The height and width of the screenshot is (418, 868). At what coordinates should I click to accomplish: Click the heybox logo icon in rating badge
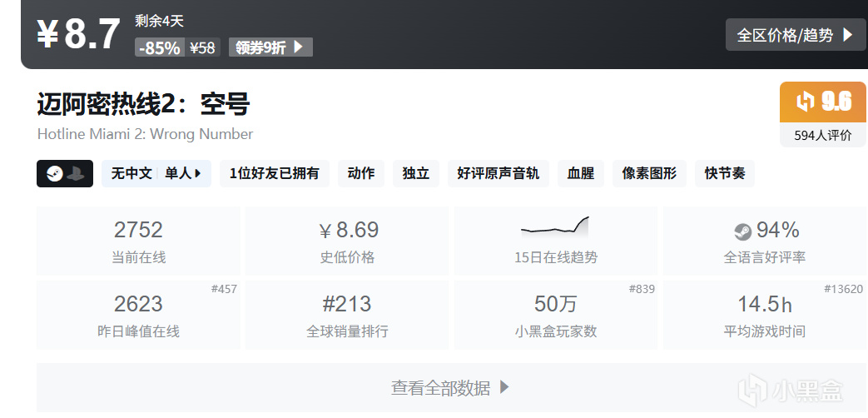click(x=806, y=102)
